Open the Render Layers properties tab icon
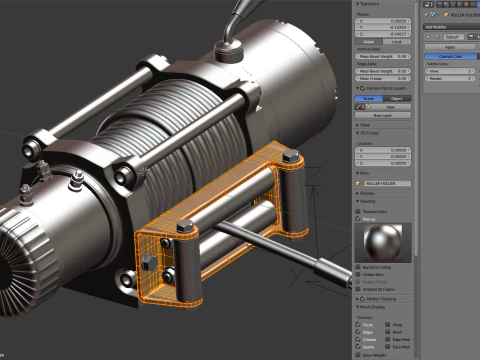Image resolution: width=480 pixels, height=360 pixels. tap(446, 4)
